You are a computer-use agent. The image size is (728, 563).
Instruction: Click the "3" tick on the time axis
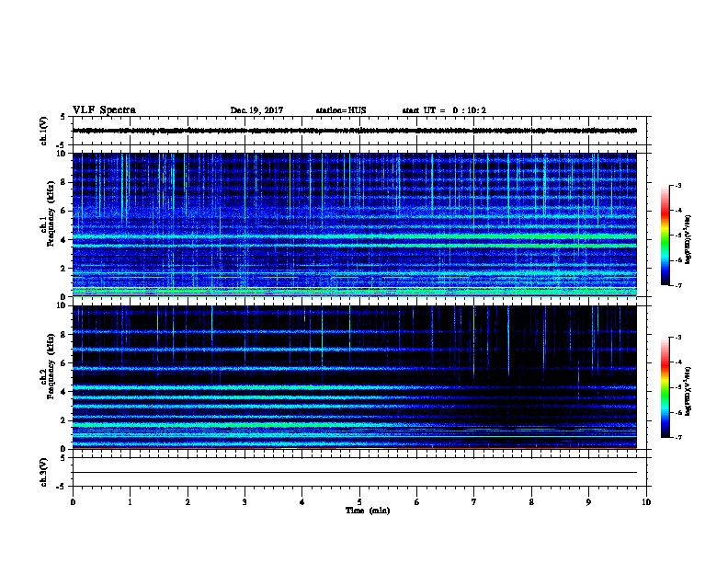(x=245, y=501)
